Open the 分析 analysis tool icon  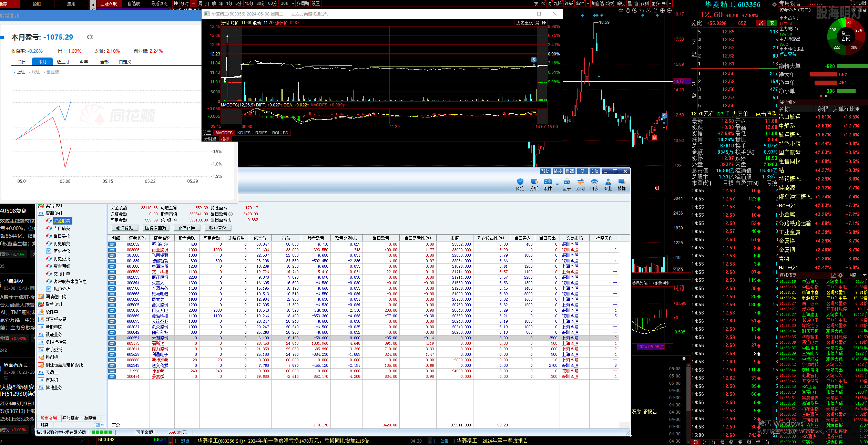[534, 185]
